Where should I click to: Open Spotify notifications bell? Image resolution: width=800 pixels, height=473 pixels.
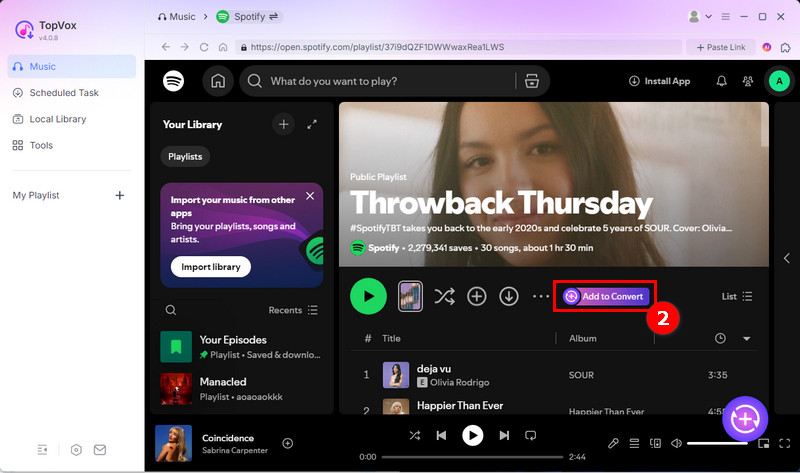(721, 81)
